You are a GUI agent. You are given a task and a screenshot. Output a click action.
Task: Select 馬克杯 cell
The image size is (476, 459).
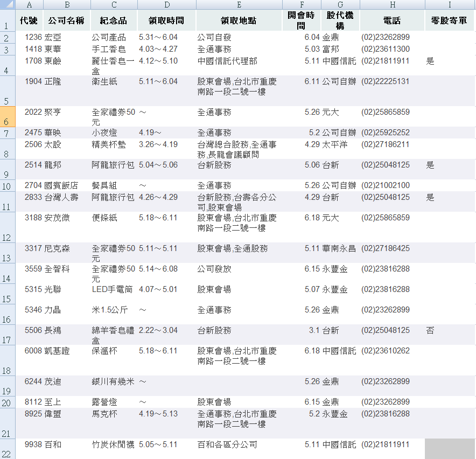(x=114, y=423)
